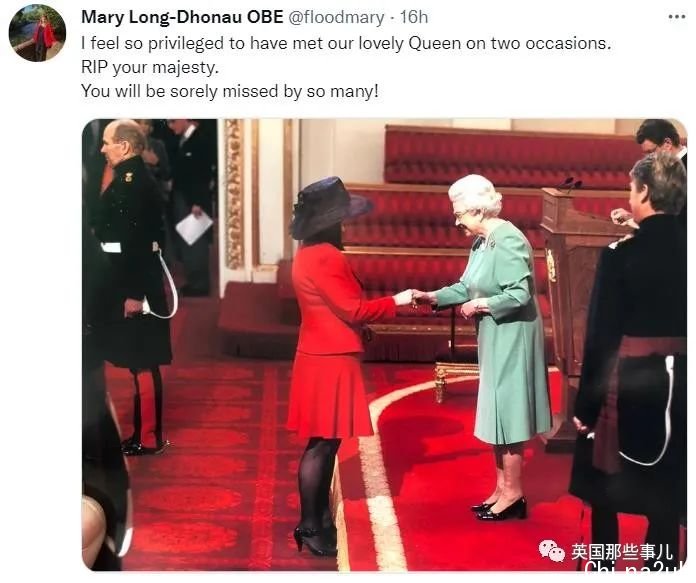Viewport: 696px width, 583px height.
Task: Click the navy blue hat in the photo
Action: pyautogui.click(x=331, y=207)
